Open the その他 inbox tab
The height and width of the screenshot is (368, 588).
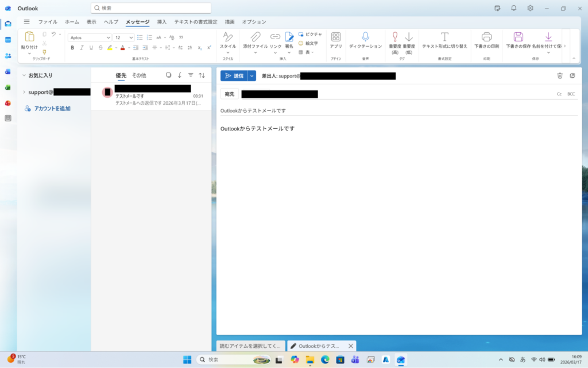139,75
